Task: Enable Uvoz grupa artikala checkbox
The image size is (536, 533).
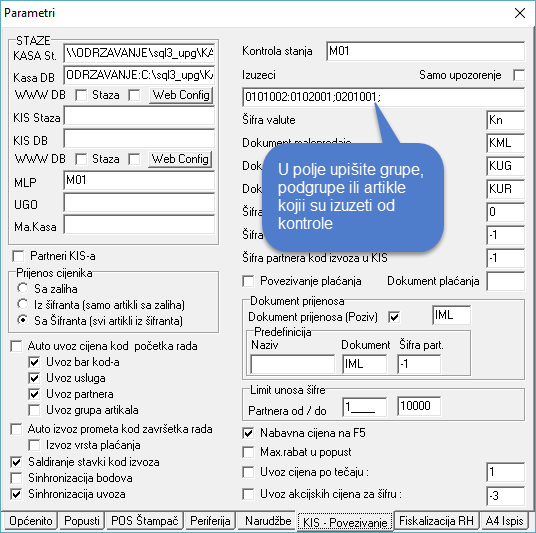Action: (x=34, y=410)
